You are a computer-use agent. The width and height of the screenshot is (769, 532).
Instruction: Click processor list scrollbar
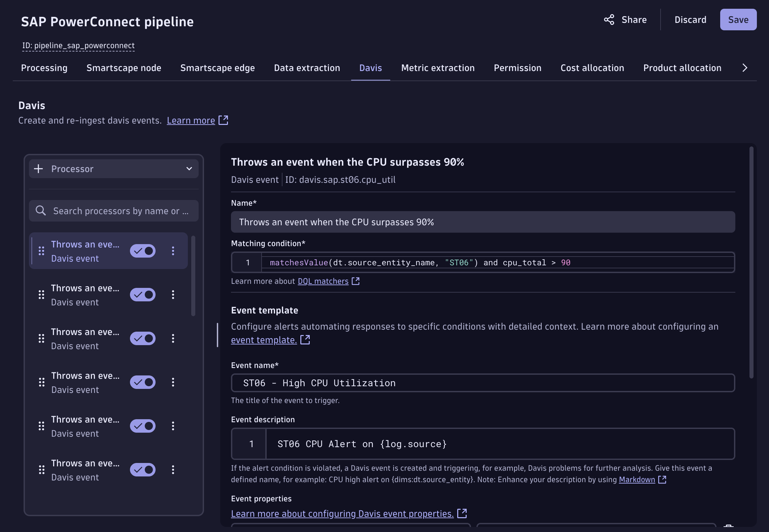[x=193, y=276]
